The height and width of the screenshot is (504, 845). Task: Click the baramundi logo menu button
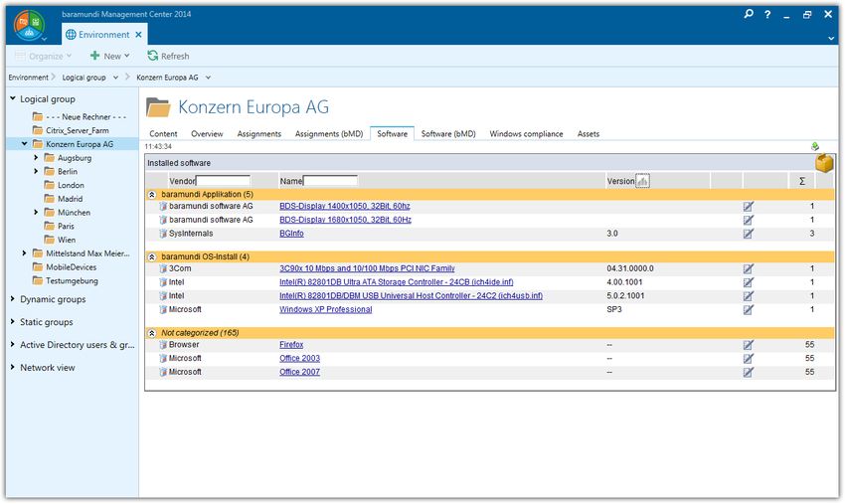click(29, 25)
